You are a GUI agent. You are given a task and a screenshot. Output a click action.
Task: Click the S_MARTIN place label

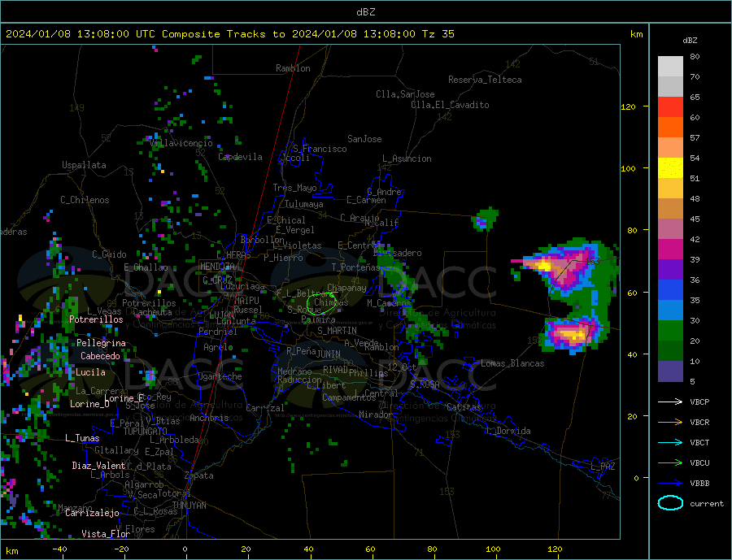coord(337,331)
